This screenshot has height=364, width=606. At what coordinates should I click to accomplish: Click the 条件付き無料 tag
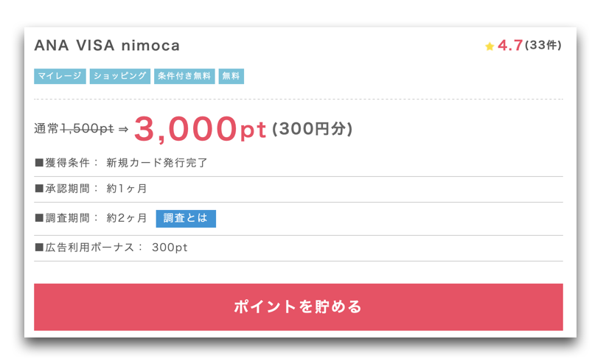[184, 76]
